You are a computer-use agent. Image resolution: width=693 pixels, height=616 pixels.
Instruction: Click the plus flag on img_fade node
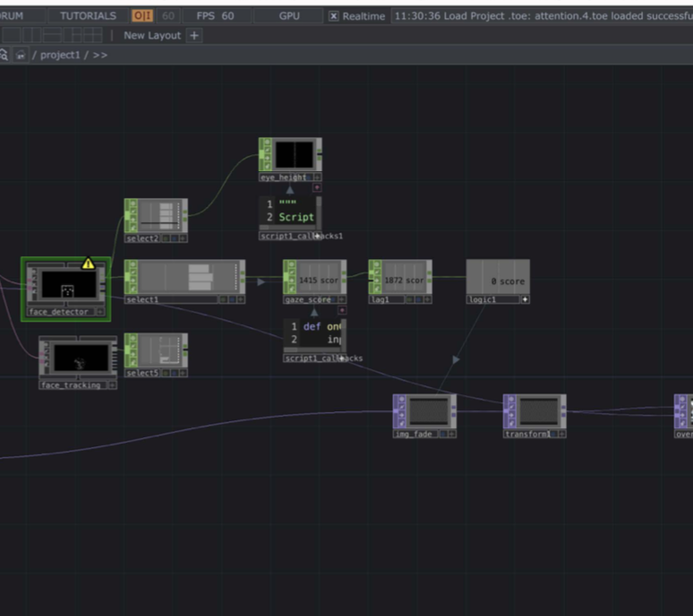451,433
